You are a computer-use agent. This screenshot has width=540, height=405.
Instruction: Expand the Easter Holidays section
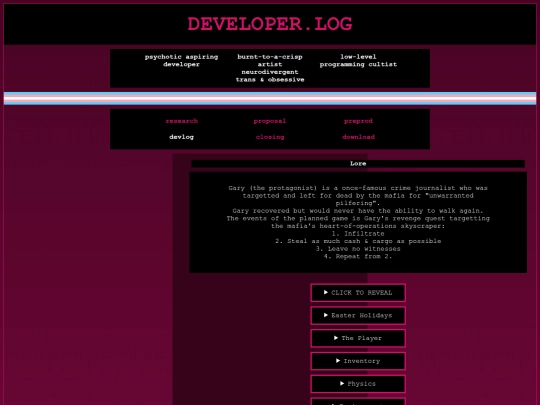(358, 315)
